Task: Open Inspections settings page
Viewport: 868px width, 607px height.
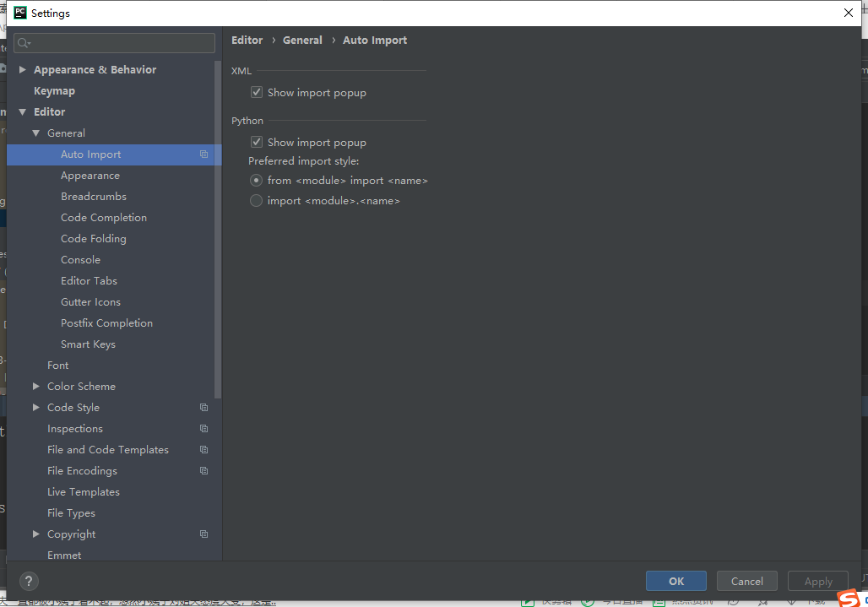Action: click(75, 428)
